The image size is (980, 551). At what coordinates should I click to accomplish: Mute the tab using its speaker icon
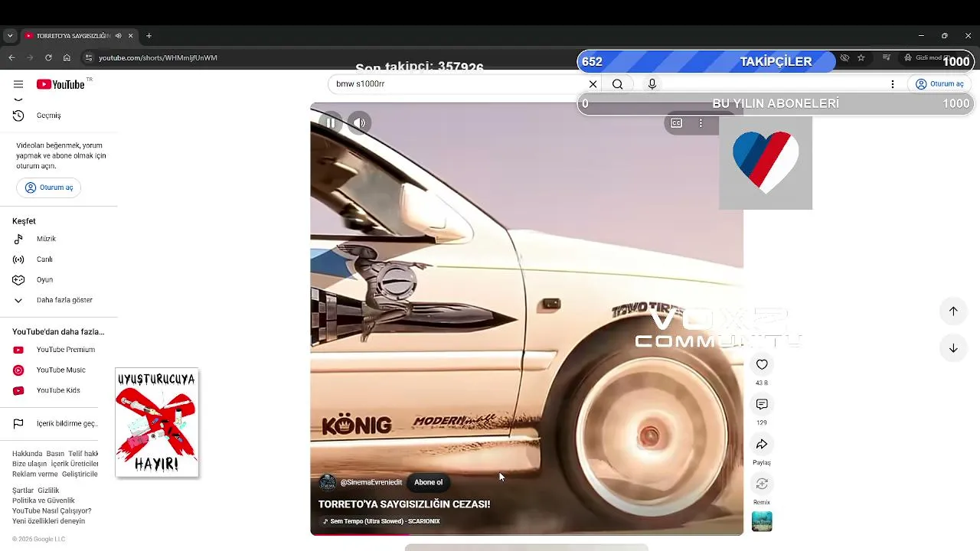(x=118, y=36)
